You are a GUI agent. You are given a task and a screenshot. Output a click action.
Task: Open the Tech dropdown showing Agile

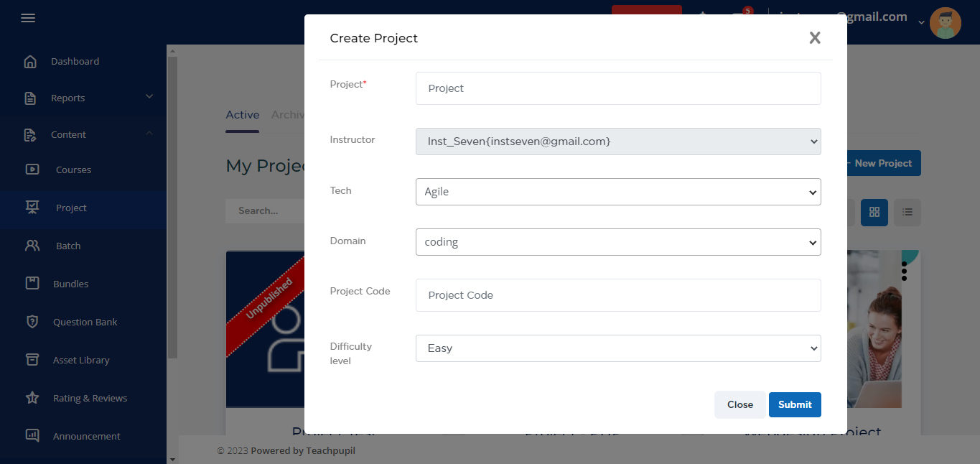pos(617,192)
